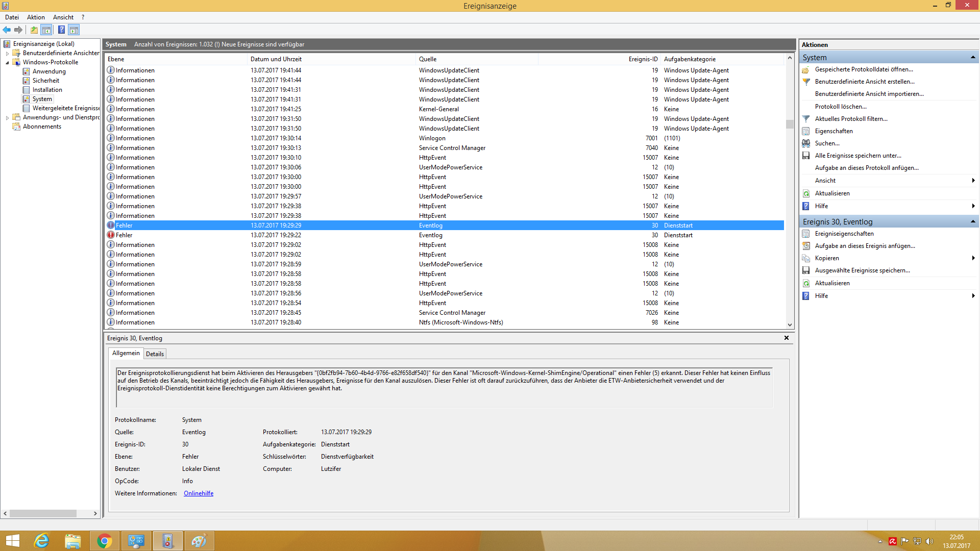The height and width of the screenshot is (551, 980).
Task: Open the Aktion menu
Action: (36, 17)
